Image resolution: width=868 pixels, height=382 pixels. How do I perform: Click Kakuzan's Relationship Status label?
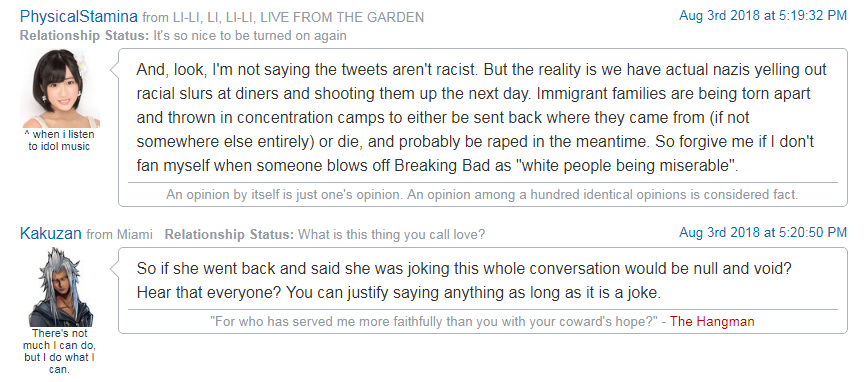[229, 235]
